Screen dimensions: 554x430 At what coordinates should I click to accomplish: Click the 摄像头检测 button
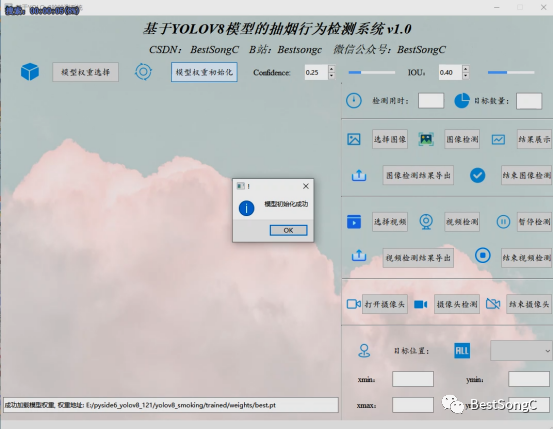[457, 304]
